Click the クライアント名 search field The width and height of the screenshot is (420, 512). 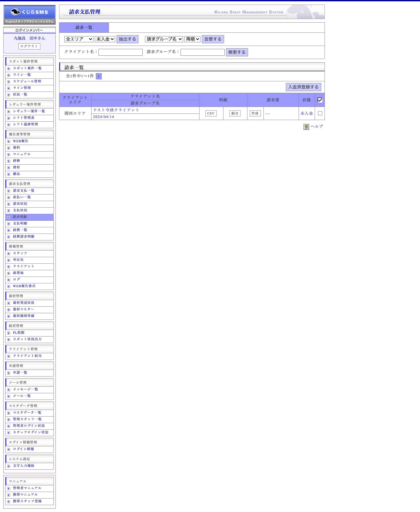click(120, 52)
